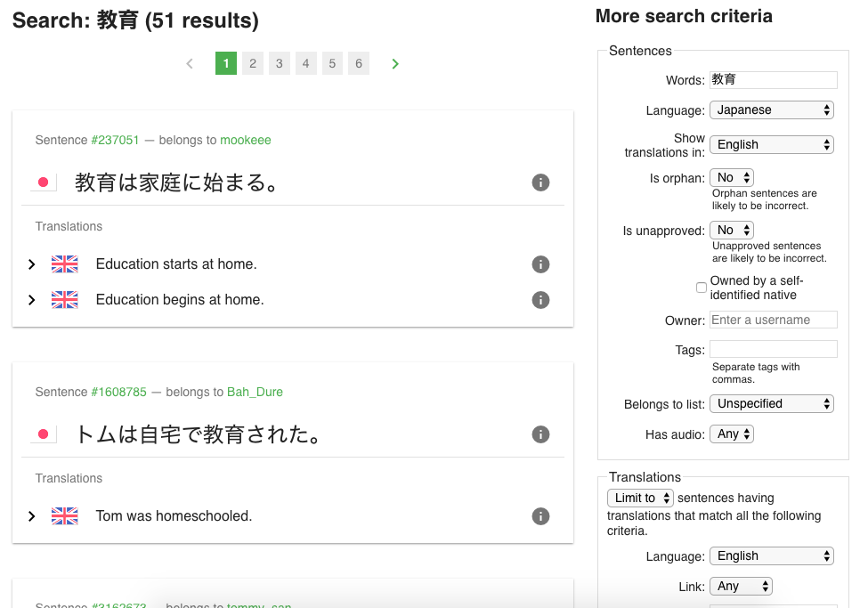The image size is (868, 608).
Task: Open mookeee's user profile
Action: click(x=245, y=140)
